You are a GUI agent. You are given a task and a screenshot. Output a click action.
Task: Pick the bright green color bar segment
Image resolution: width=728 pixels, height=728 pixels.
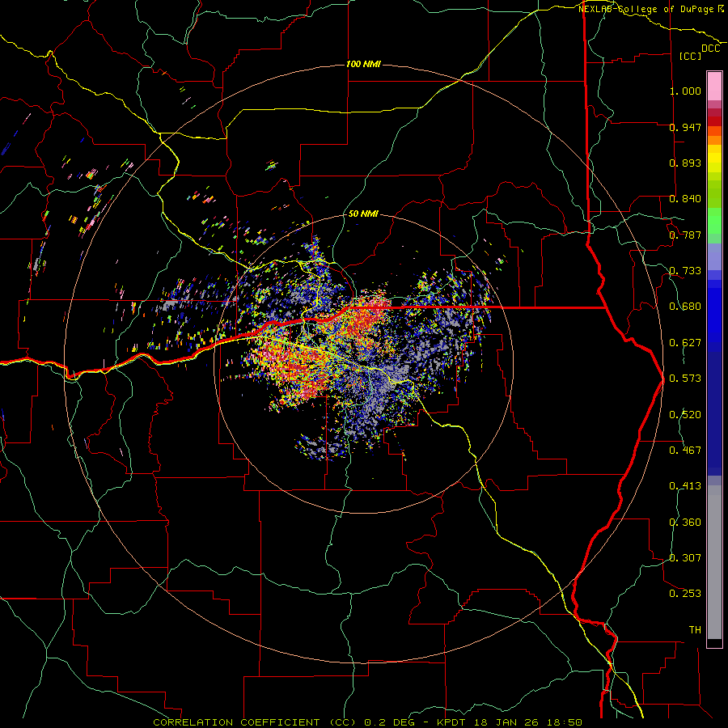[714, 221]
